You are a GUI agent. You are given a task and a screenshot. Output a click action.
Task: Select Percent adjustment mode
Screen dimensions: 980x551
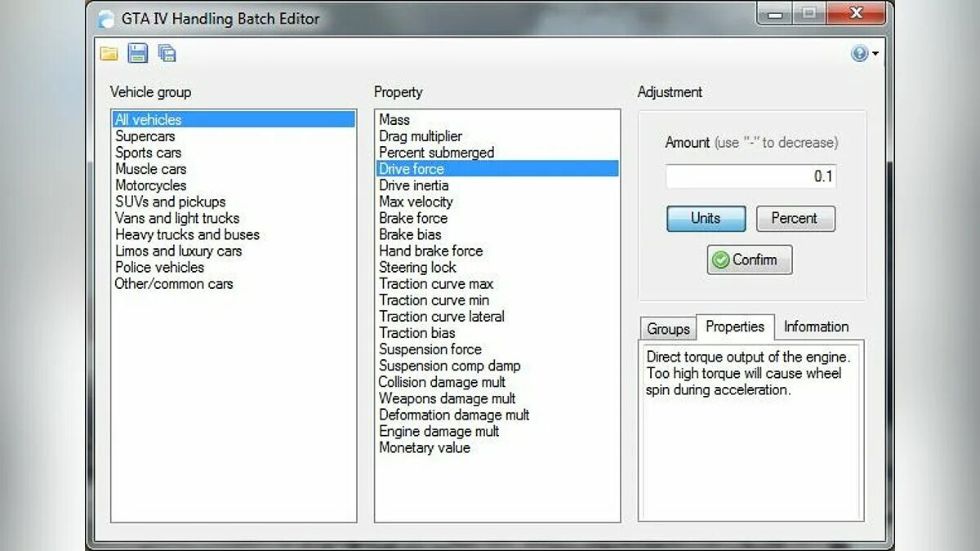795,218
